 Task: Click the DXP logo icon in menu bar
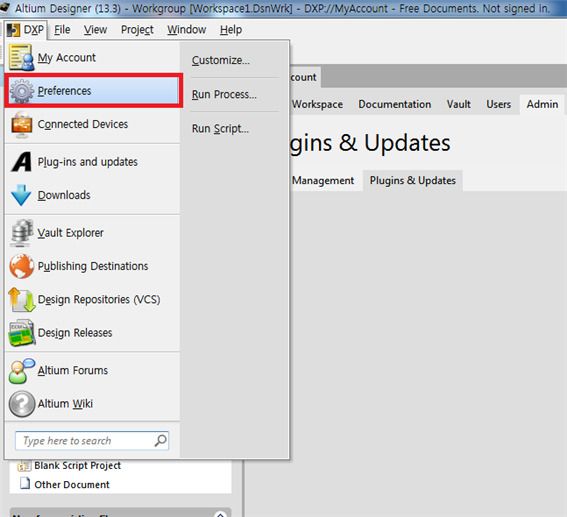coord(13,30)
